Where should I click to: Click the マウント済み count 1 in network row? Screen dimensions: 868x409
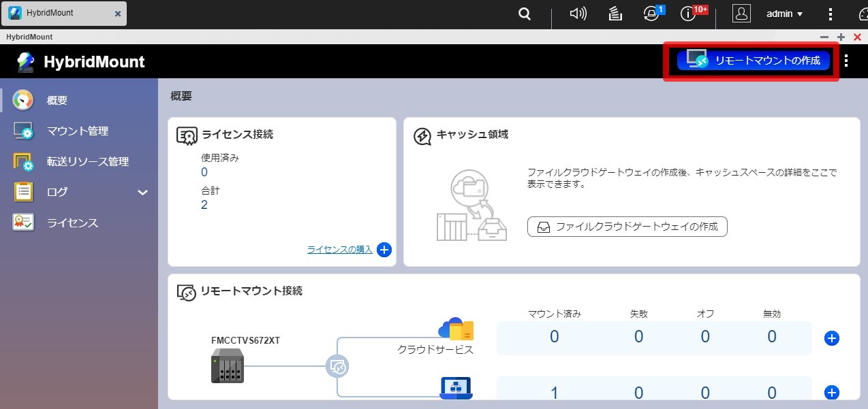point(554,393)
